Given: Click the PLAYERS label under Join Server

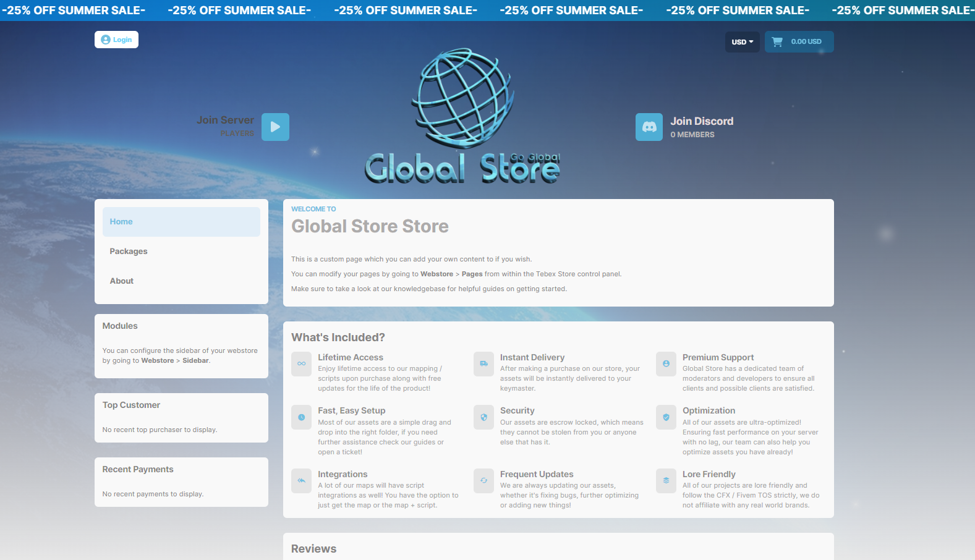Looking at the screenshot, I should [237, 134].
